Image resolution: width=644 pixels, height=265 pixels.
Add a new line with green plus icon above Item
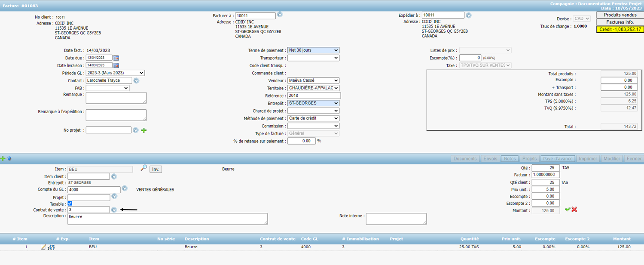(x=3, y=159)
